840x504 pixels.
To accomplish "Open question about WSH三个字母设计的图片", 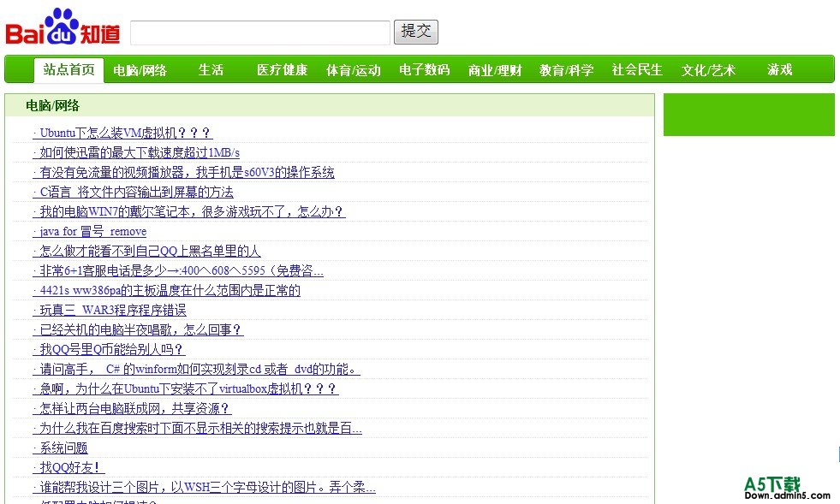I will 204,488.
